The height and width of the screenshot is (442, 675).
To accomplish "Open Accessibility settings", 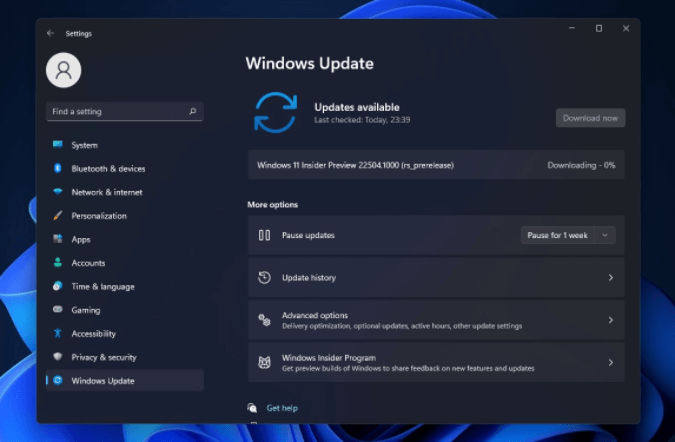I will pos(125,334).
